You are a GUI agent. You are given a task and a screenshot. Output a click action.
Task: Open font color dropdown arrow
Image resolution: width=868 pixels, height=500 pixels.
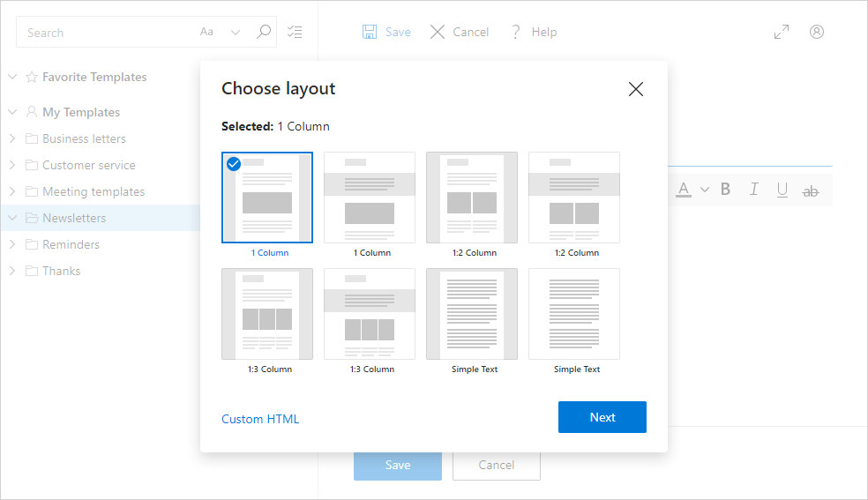click(x=705, y=190)
